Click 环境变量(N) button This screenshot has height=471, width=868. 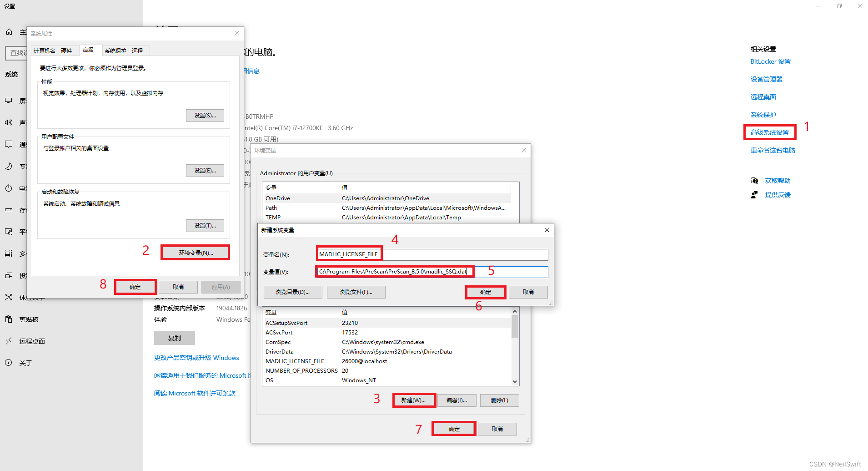(196, 253)
